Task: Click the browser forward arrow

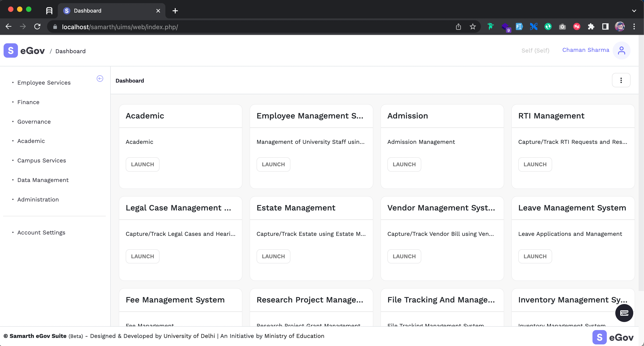Action: click(23, 26)
